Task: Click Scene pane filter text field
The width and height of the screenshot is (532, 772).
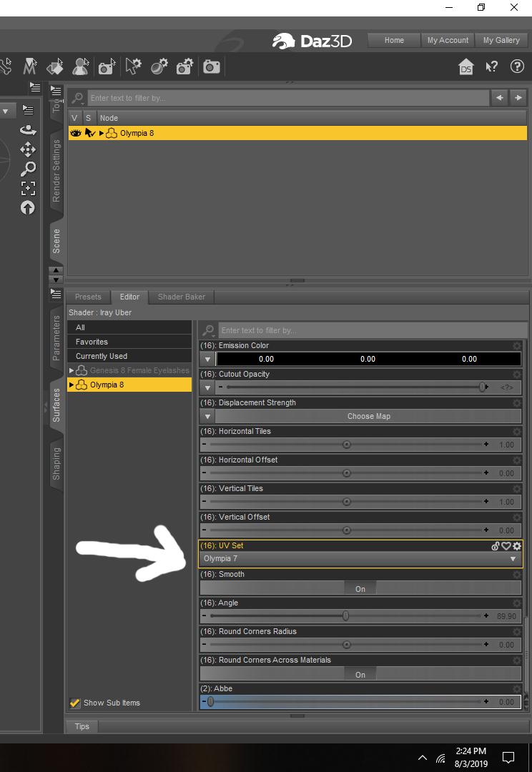Action: [x=289, y=98]
